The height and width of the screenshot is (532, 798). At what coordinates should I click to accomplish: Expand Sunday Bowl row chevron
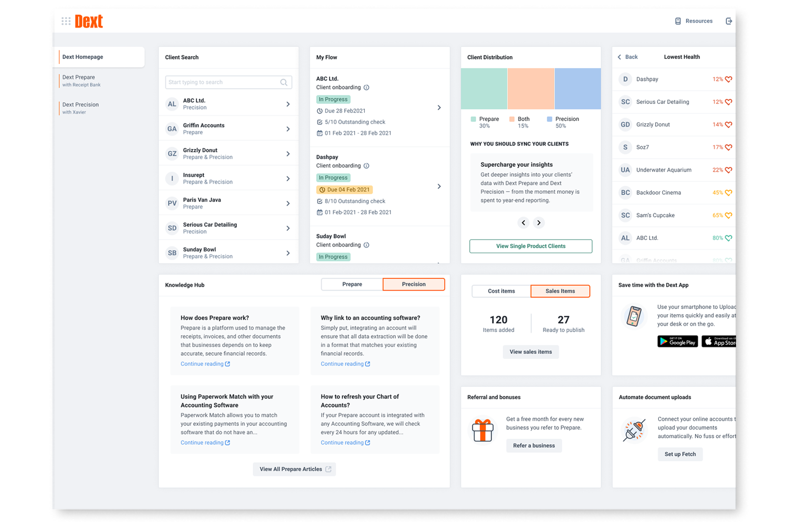click(288, 253)
